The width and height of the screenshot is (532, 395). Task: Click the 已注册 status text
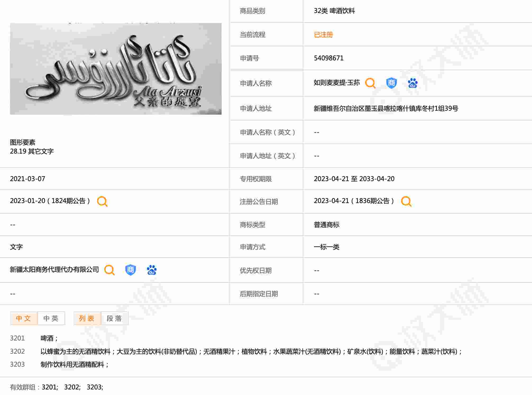coord(323,35)
